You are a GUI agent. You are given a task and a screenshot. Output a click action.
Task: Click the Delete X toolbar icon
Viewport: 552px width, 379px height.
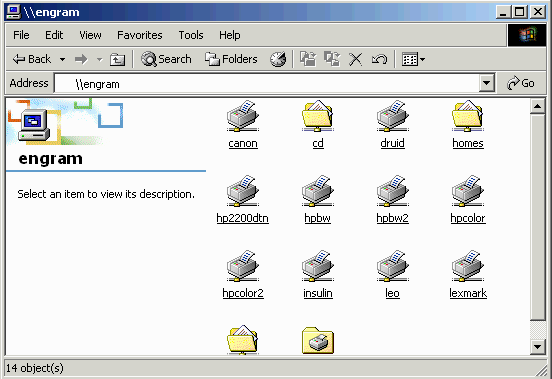click(356, 59)
